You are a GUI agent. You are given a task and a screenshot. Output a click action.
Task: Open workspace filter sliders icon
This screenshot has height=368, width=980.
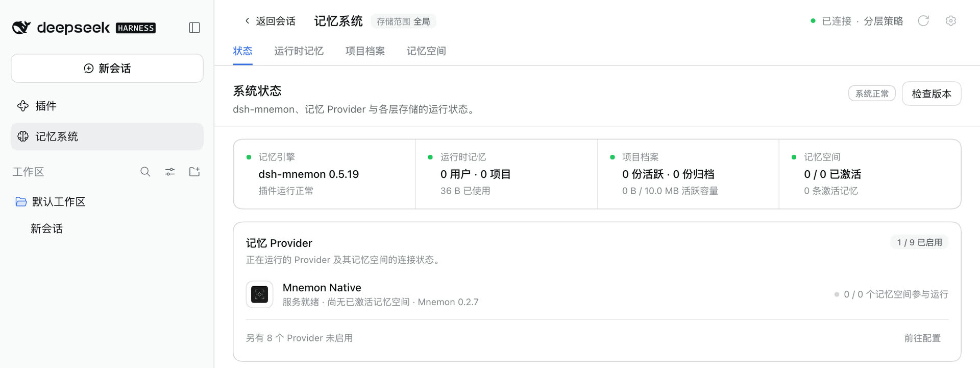point(170,172)
